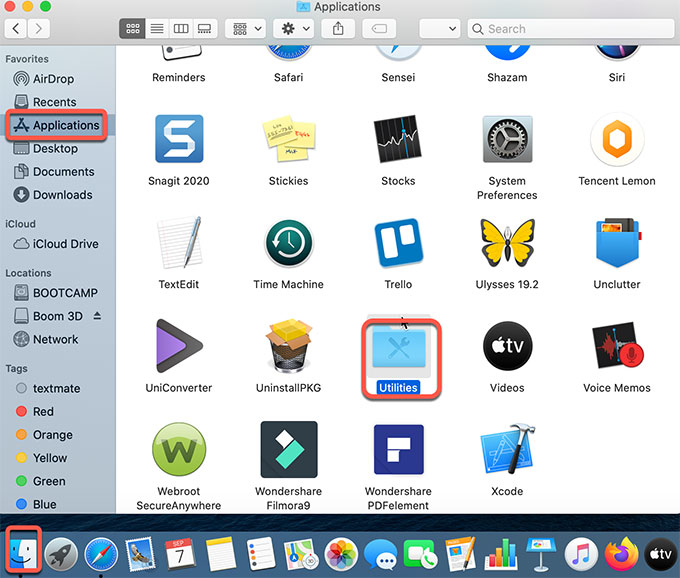Screen dimensions: 680x578
Task: Switch to gallery view
Action: tap(204, 29)
